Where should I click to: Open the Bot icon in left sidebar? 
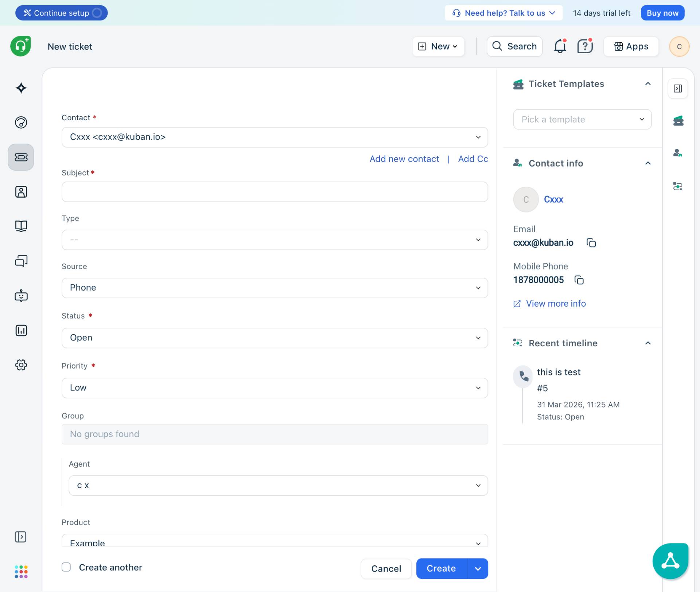21,296
